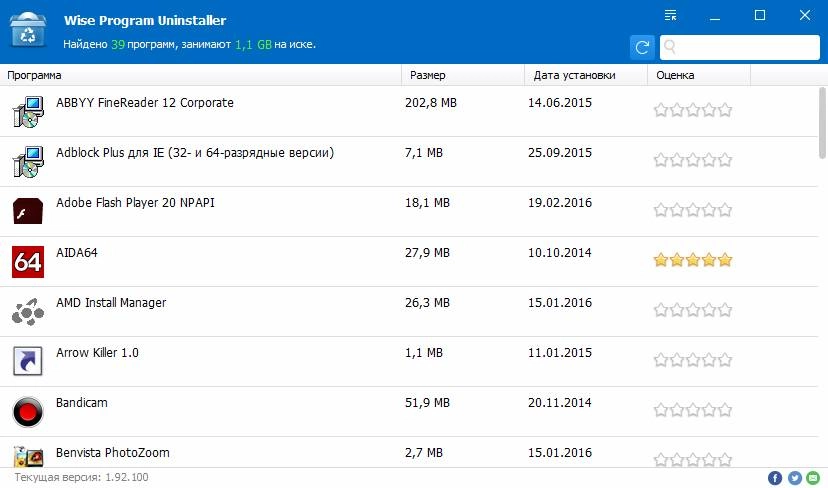Click install date 10.10.2014

[560, 252]
